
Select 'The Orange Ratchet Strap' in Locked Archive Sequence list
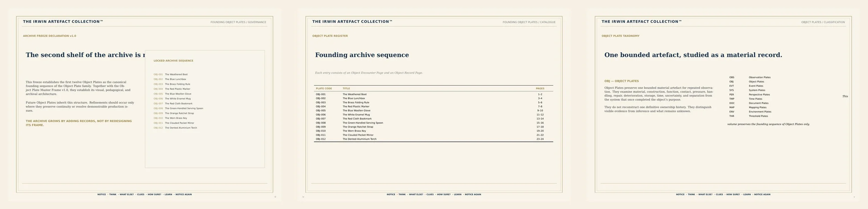click(179, 113)
